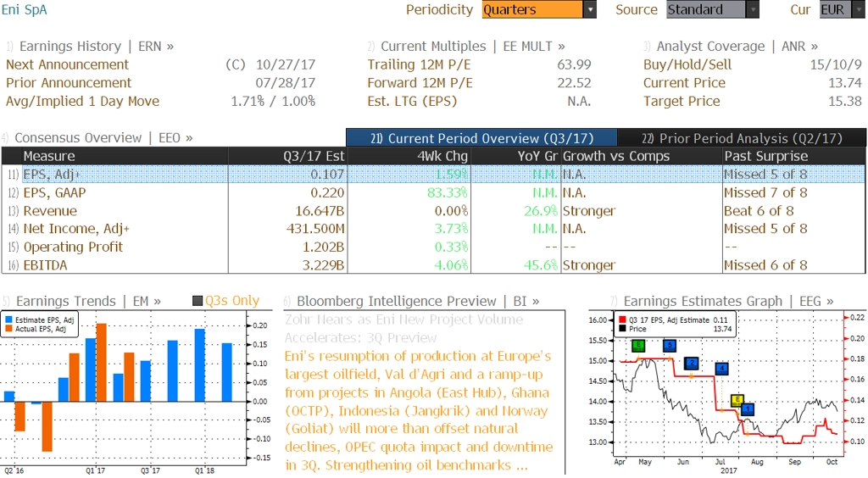Click the red Q3 17 EPS estimate legend swatch
This screenshot has width=868, height=478.
[x=623, y=320]
